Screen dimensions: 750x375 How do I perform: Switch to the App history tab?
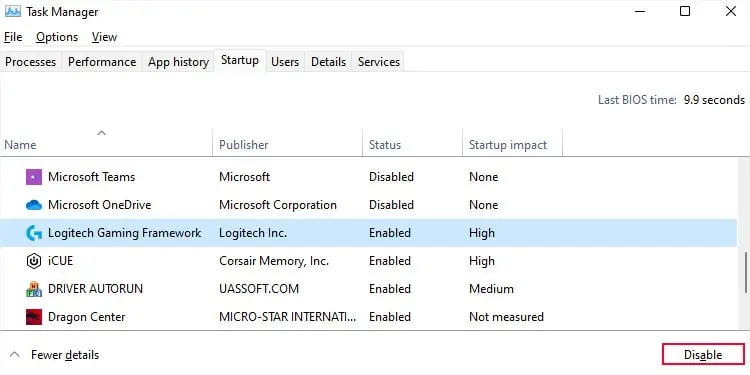pyautogui.click(x=178, y=62)
